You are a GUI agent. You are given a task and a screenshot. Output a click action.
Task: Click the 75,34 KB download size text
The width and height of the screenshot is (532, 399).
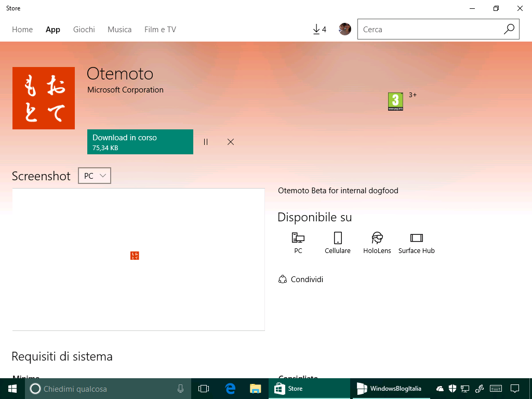pyautogui.click(x=105, y=148)
